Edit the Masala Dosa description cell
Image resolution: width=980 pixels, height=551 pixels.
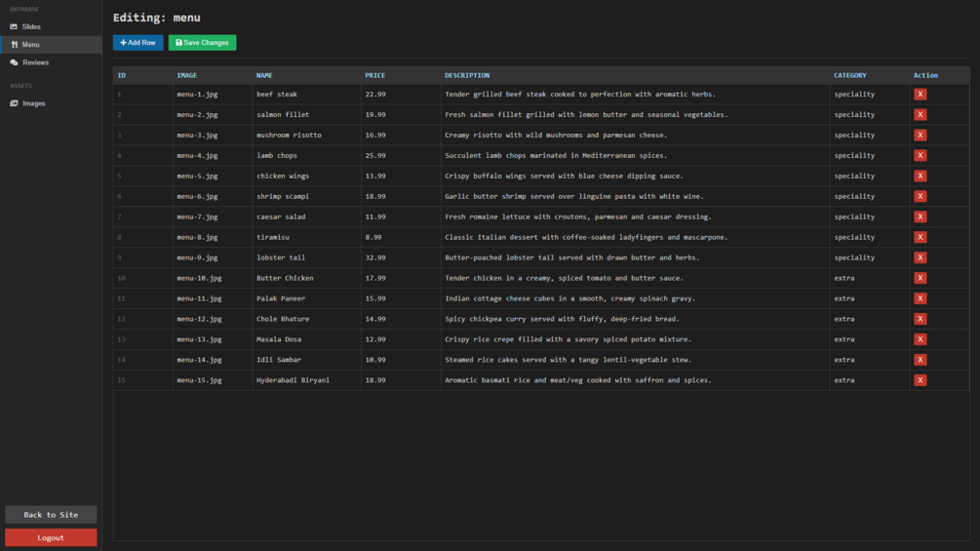636,339
